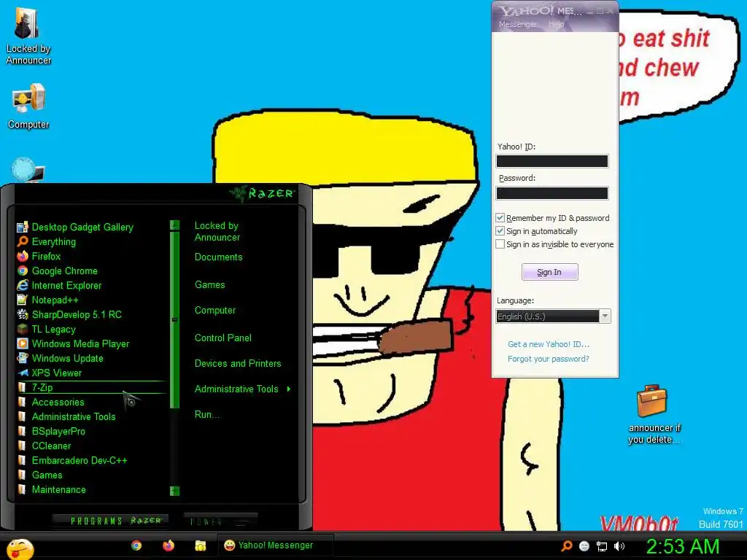The height and width of the screenshot is (560, 747).
Task: Expand the Games folder in programs list
Action: click(x=40, y=475)
